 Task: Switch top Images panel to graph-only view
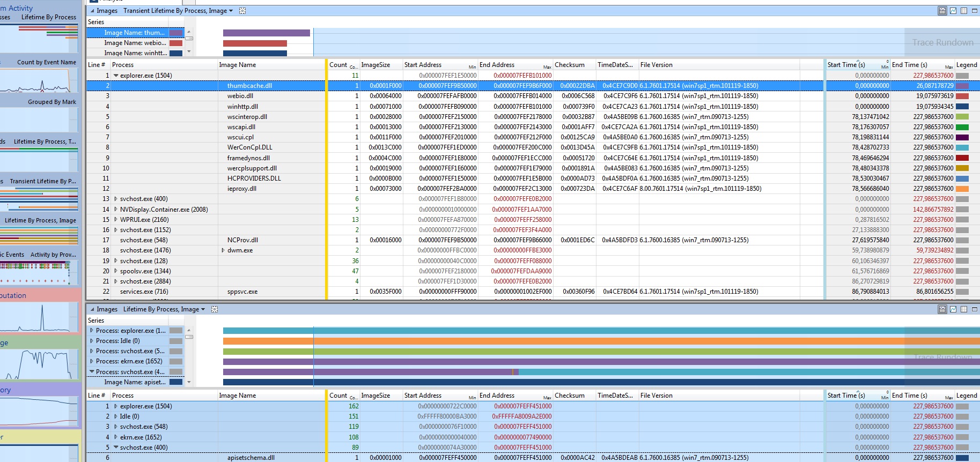click(953, 11)
